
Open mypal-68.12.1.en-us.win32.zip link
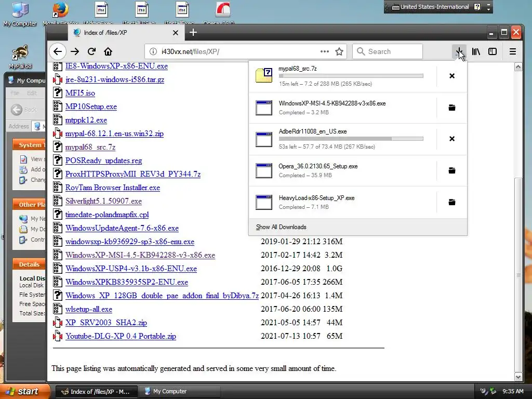tap(114, 134)
